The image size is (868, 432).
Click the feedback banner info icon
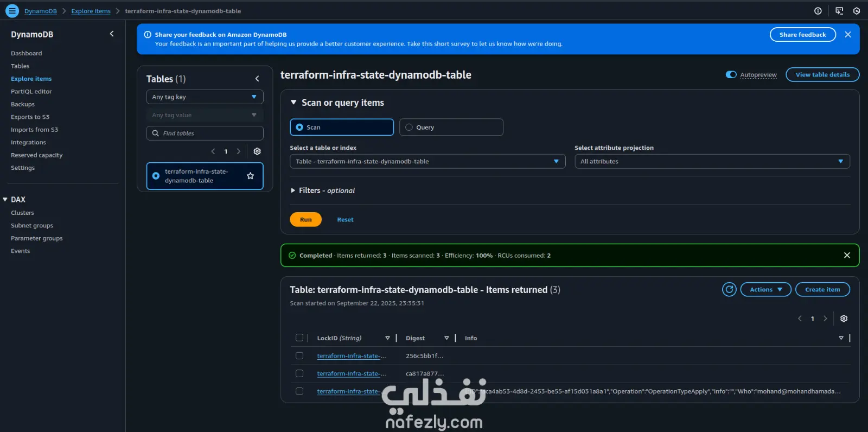point(148,34)
